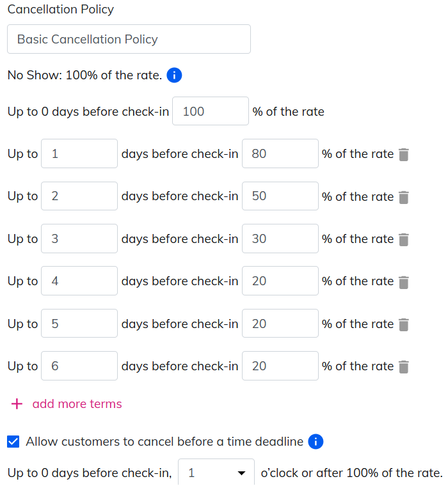Edit the percent field showing 80

[280, 153]
